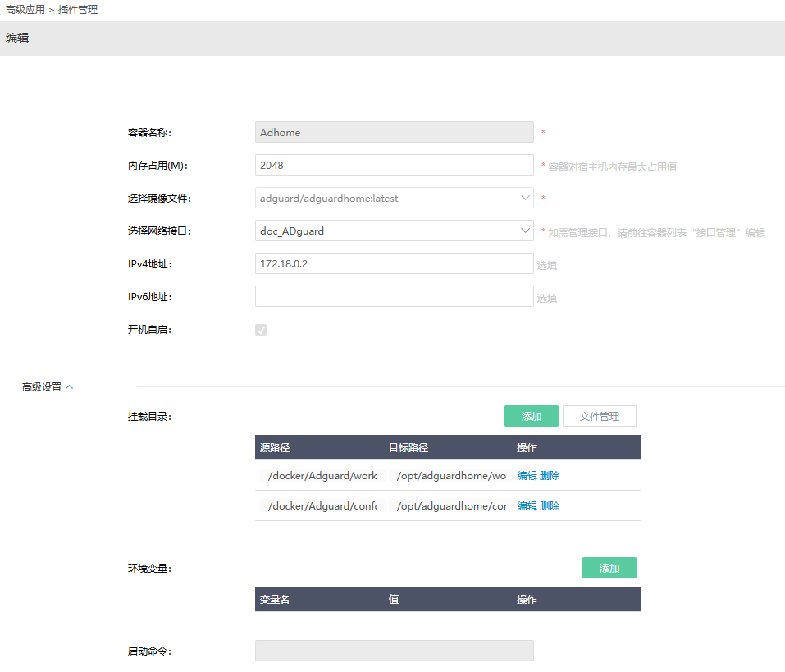Select target path /opt/adguardhome/co cell
Image resolution: width=785 pixels, height=672 pixels.
coord(451,506)
